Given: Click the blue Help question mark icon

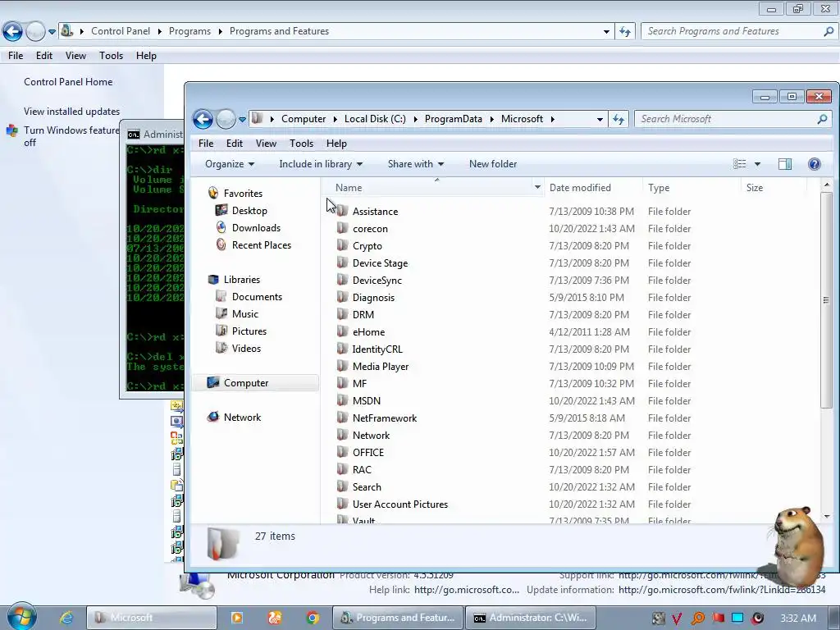Looking at the screenshot, I should pos(815,164).
